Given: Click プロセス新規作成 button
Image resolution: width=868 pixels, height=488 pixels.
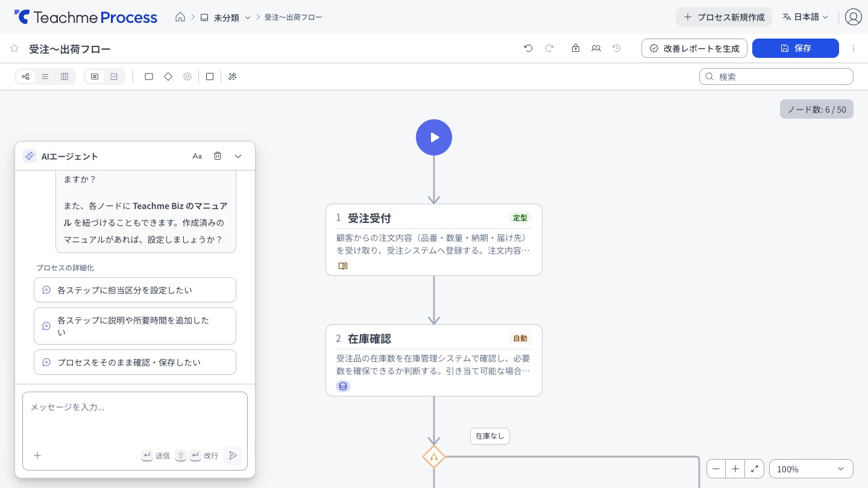Looking at the screenshot, I should (724, 17).
